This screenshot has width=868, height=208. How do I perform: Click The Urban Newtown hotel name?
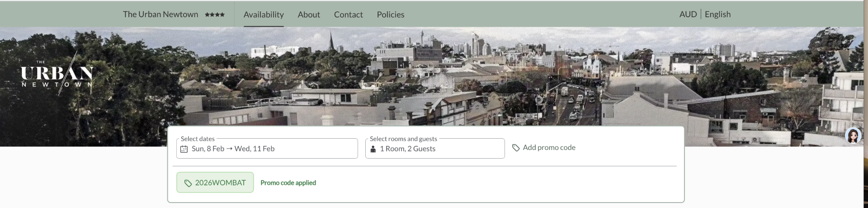160,15
